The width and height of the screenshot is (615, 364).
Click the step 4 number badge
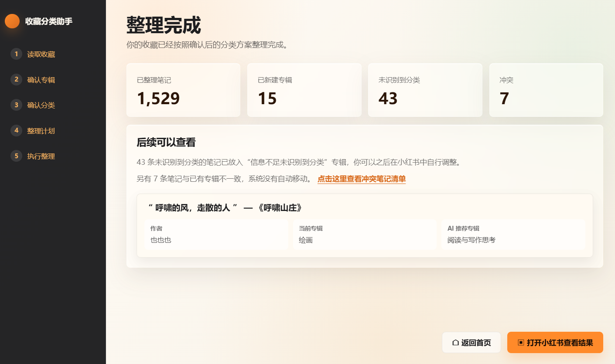coord(16,130)
